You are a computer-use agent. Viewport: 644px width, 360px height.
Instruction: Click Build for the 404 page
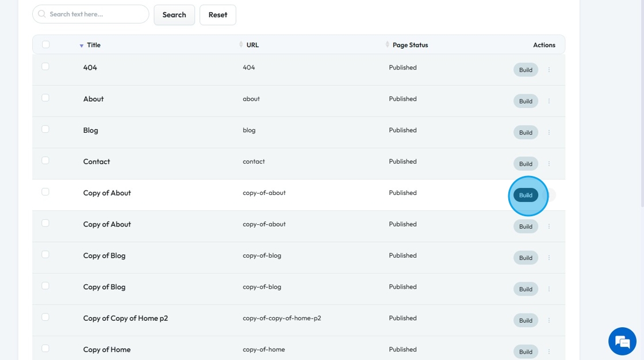(526, 70)
